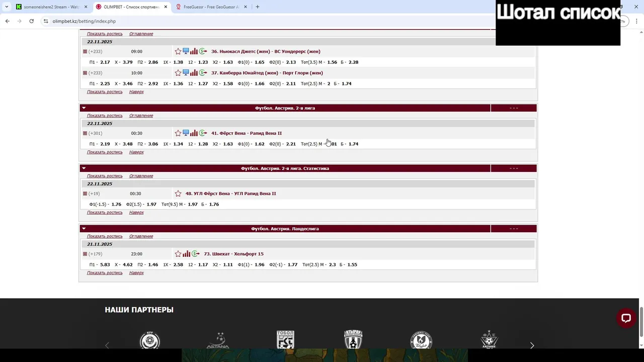This screenshot has width=644, height=362.
Task: Select П2 odds 3.06 for match 41
Action: click(x=153, y=144)
